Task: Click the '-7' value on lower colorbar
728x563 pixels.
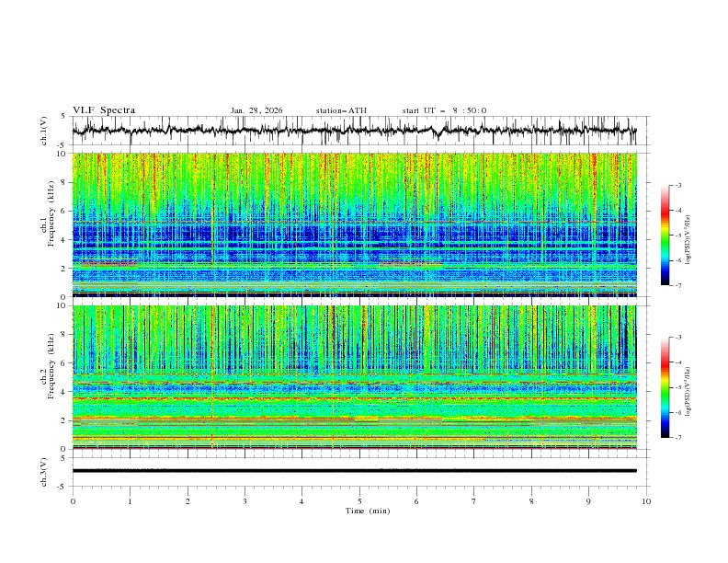Action: (x=678, y=438)
